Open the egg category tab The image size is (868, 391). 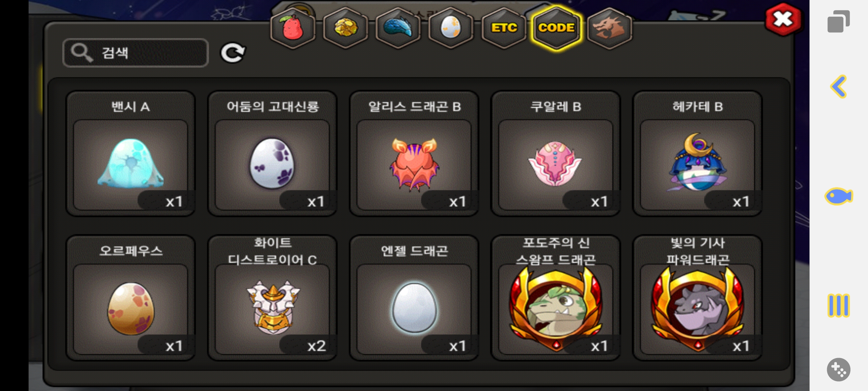coord(451,28)
